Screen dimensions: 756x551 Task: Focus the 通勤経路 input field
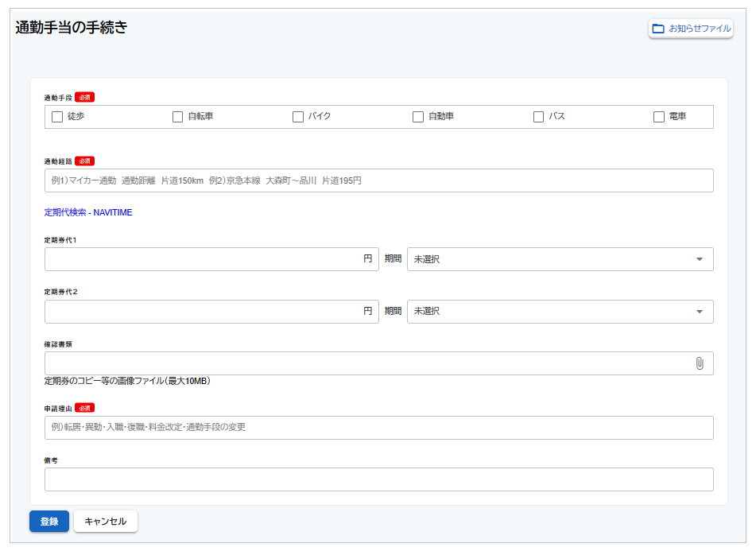(x=378, y=180)
